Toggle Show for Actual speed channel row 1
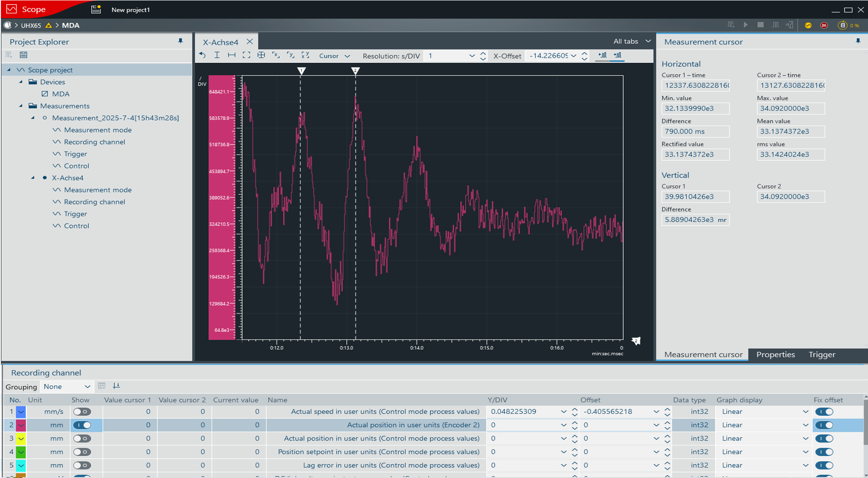Image resolution: width=868 pixels, height=478 pixels. [82, 412]
